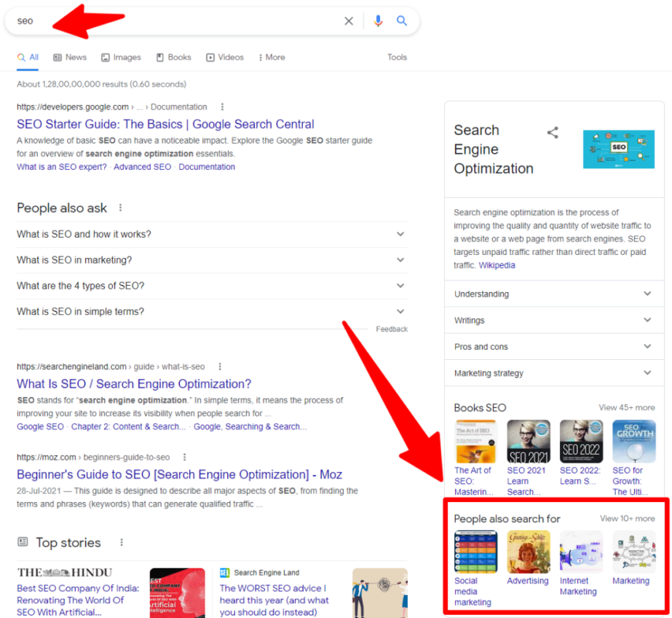Expand 'What is SEO in simple terms?'

[x=212, y=311]
